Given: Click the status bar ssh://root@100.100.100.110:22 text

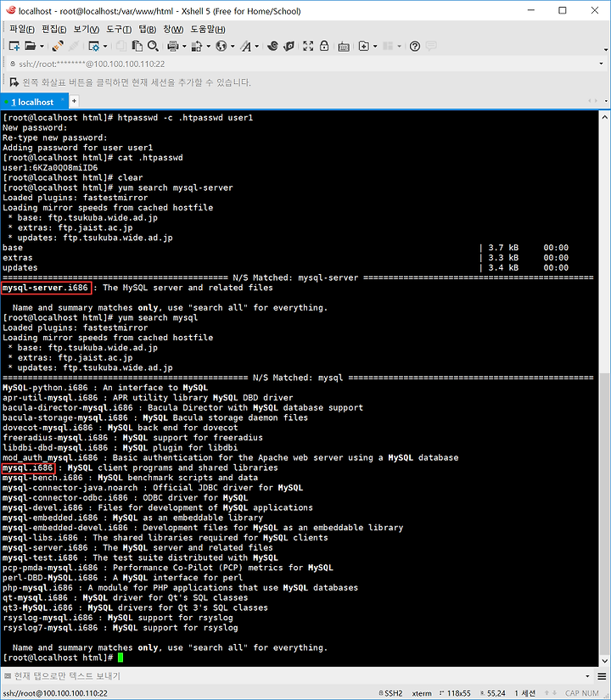Looking at the screenshot, I should 55,693.
